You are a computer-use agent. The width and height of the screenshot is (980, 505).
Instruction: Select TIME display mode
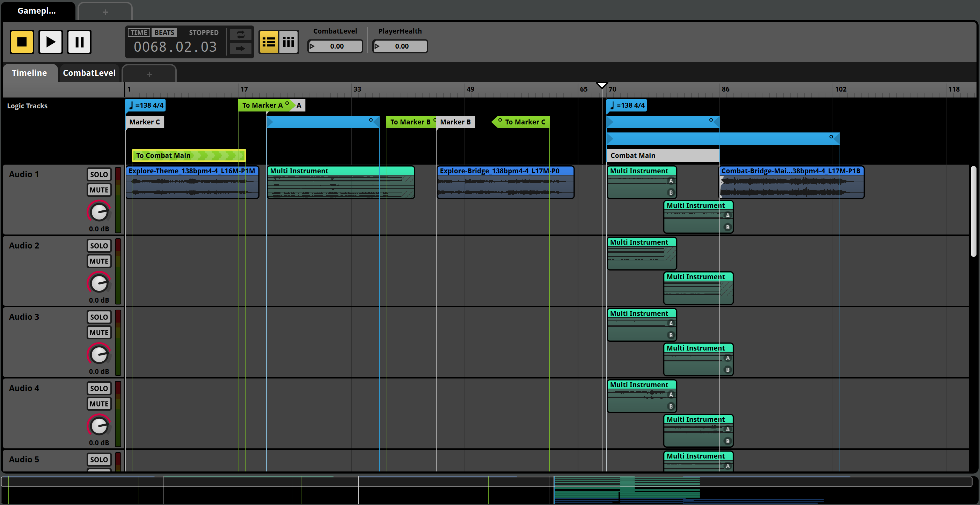pos(139,33)
